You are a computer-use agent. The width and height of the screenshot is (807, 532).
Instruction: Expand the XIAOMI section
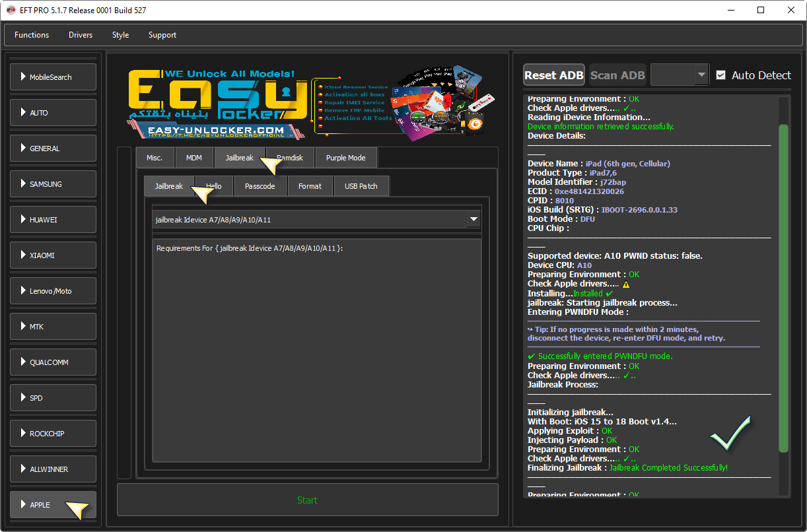[53, 255]
